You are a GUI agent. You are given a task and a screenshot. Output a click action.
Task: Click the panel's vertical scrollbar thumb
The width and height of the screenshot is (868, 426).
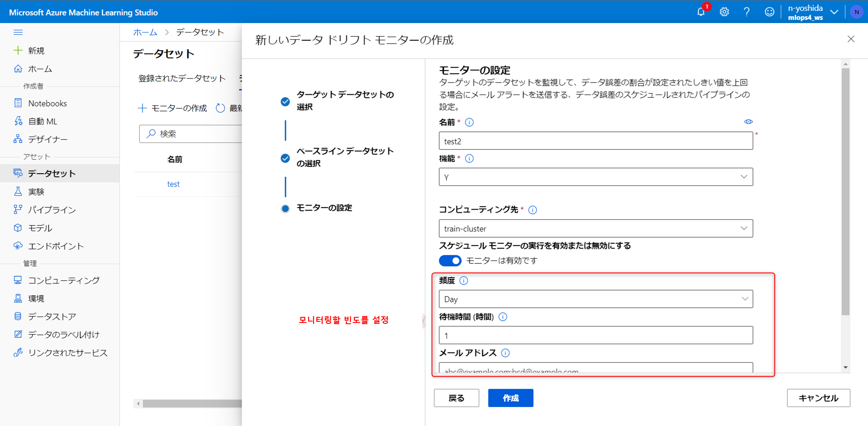[x=845, y=192]
